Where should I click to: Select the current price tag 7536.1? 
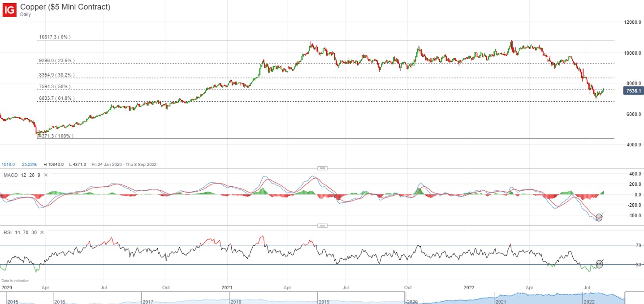pos(633,91)
